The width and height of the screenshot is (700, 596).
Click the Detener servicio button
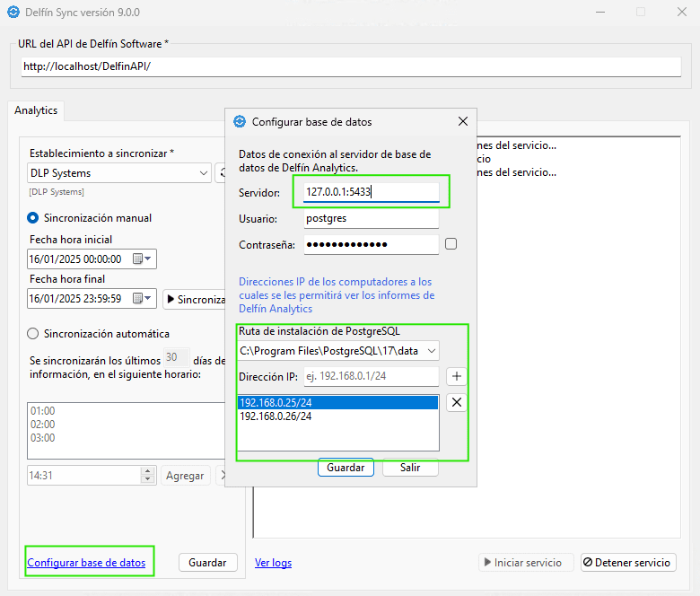(x=628, y=563)
